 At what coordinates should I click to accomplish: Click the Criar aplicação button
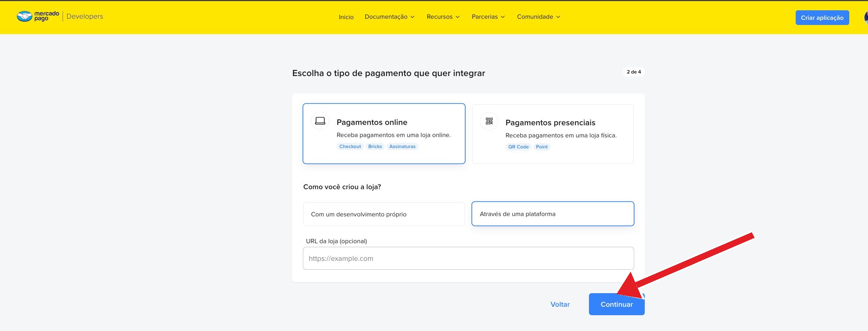822,18
